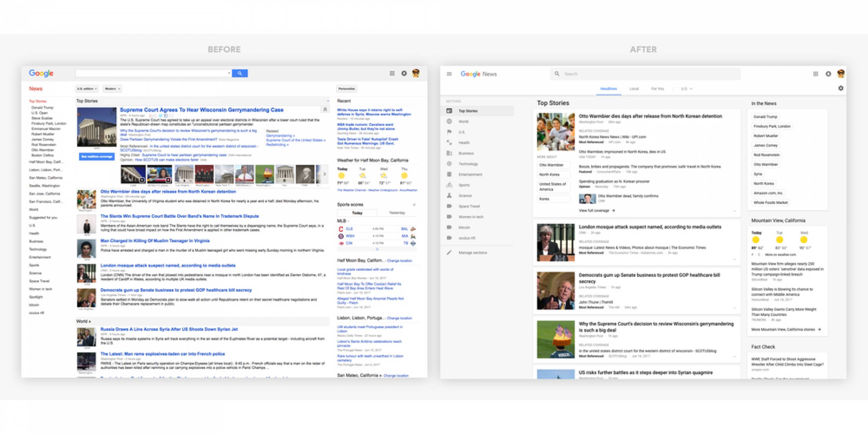Click the Science flask icon in Sections
Screen dimensions: 868x434
click(x=449, y=195)
